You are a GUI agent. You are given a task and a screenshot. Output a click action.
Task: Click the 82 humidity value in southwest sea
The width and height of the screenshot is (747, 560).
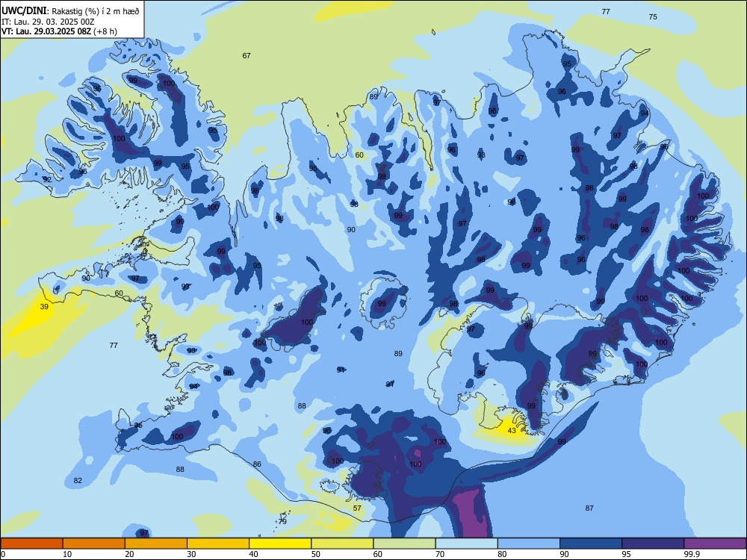[78, 480]
